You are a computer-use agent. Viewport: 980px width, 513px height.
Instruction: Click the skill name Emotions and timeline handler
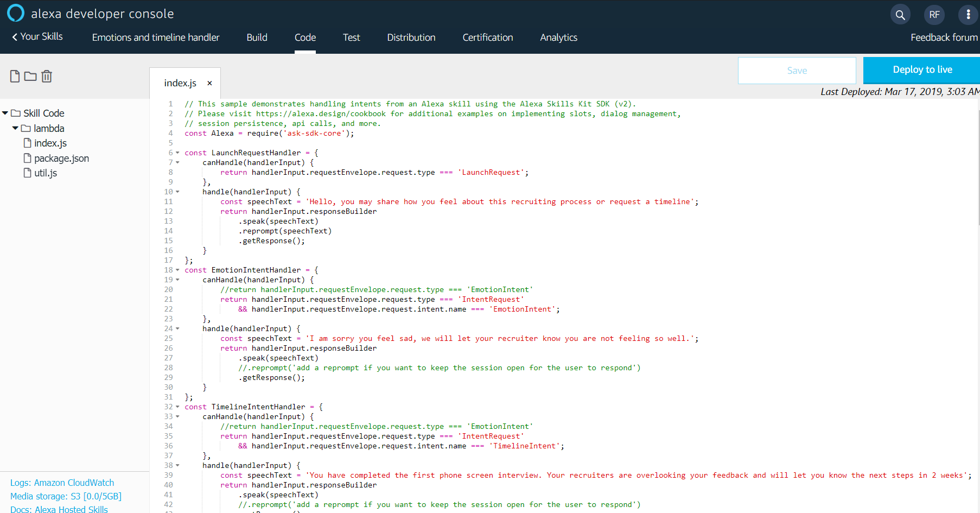[x=156, y=37]
